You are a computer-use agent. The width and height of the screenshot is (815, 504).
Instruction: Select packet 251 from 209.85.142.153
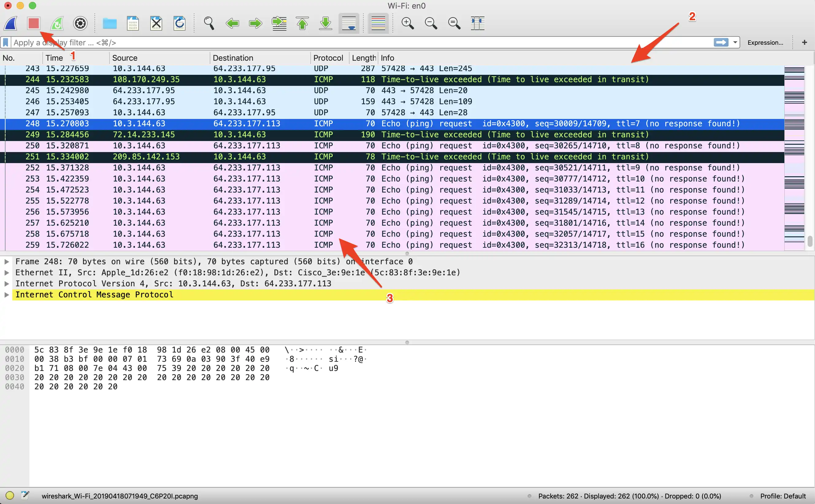392,157
